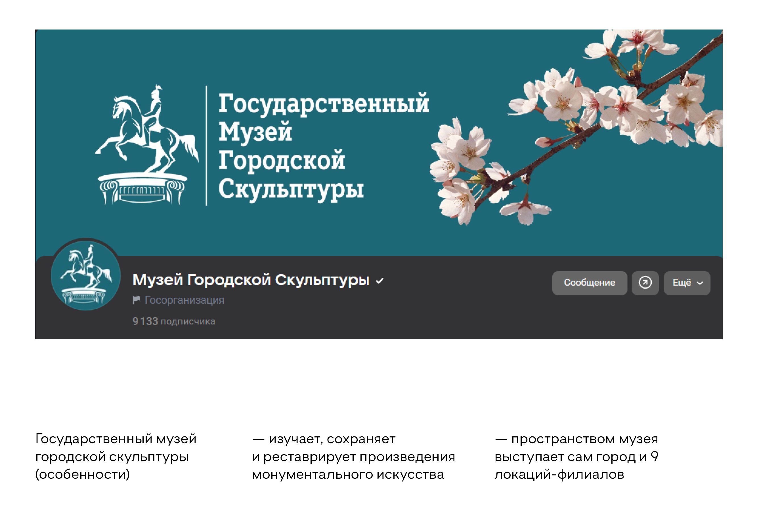Click the flag icon before Госорганизация
Image resolution: width=757 pixels, height=532 pixels.
[x=136, y=300]
